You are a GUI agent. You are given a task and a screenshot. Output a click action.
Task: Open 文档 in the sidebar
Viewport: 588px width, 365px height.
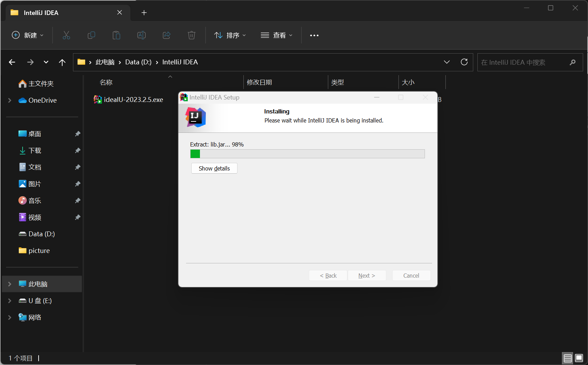(x=30, y=167)
